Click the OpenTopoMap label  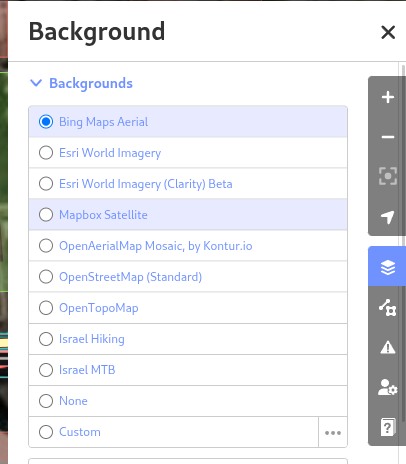click(99, 308)
